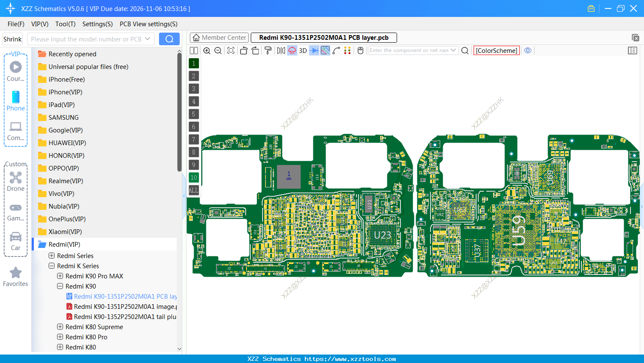Select the dot matrix color marking icon
This screenshot has height=363, width=644.
pyautogui.click(x=348, y=50)
